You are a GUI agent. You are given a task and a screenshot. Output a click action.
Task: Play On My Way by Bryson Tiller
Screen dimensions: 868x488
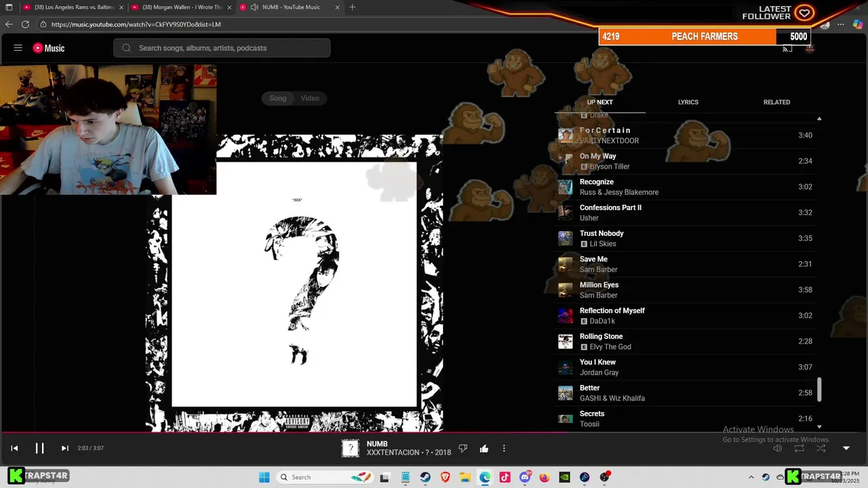(685, 161)
